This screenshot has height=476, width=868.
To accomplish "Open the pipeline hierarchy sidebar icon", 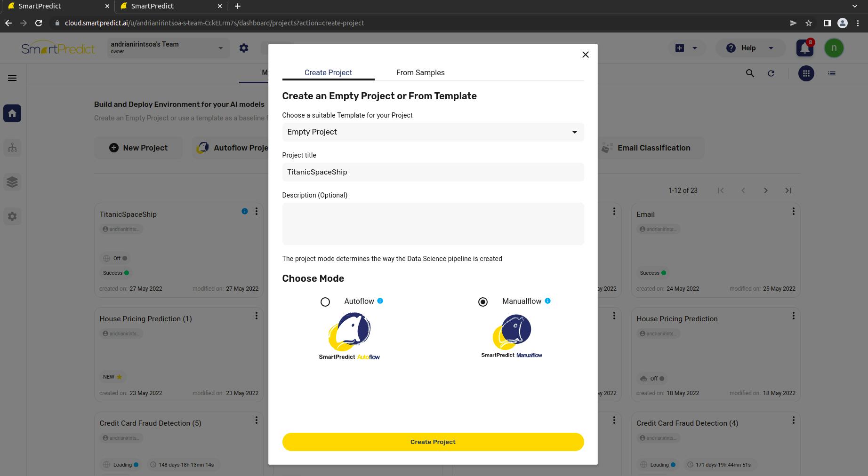I will tap(12, 148).
